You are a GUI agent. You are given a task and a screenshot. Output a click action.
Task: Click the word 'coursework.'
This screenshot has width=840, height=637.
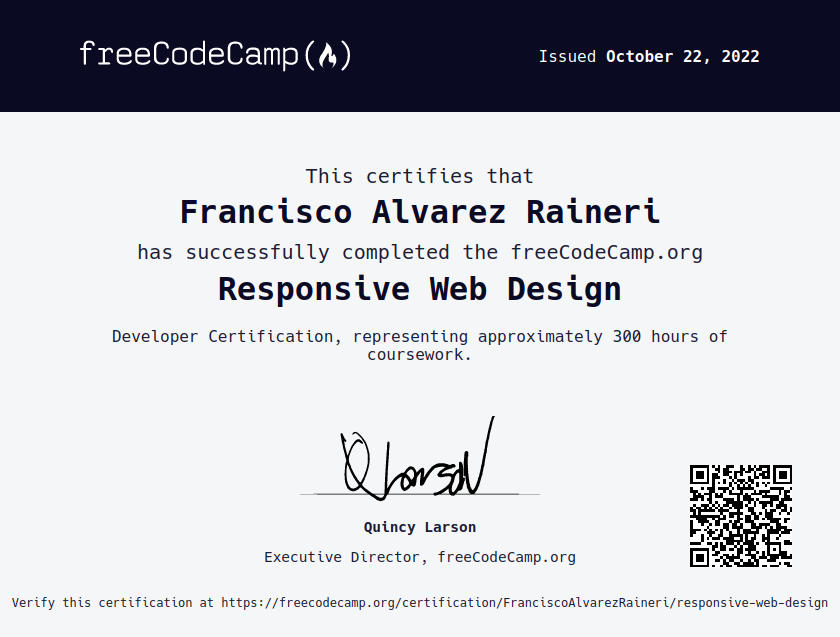[419, 355]
